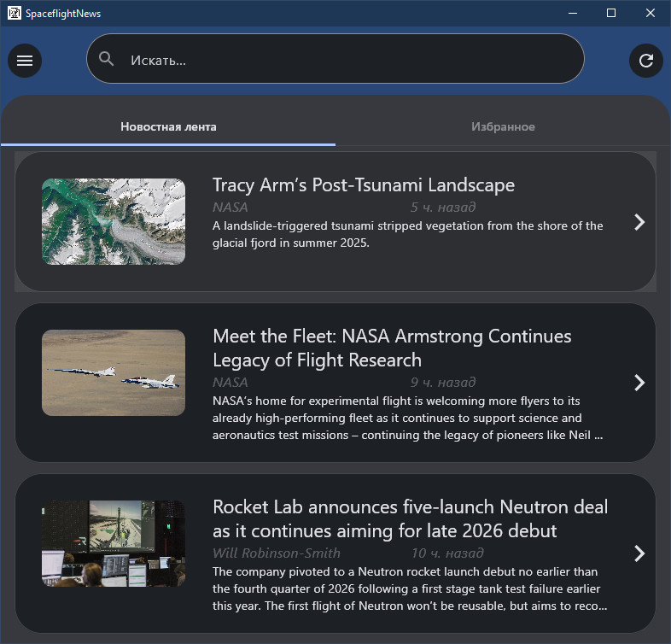671x644 pixels.
Task: Switch to the Избранное tab
Action: click(503, 126)
